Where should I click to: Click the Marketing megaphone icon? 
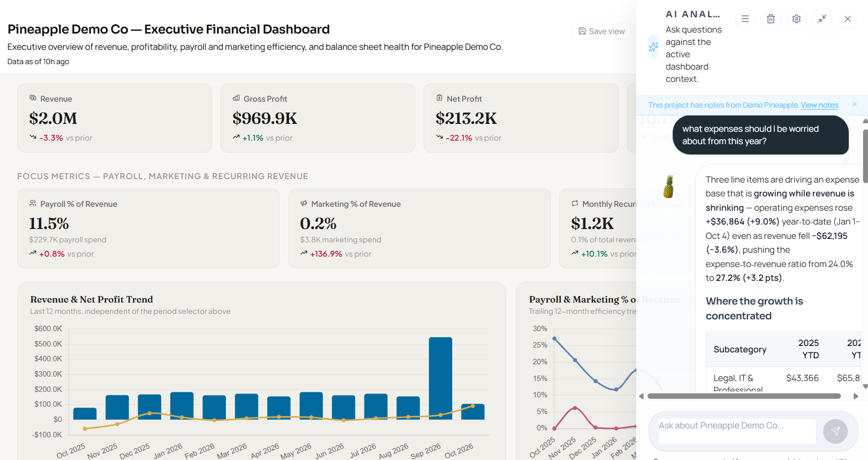coord(304,203)
